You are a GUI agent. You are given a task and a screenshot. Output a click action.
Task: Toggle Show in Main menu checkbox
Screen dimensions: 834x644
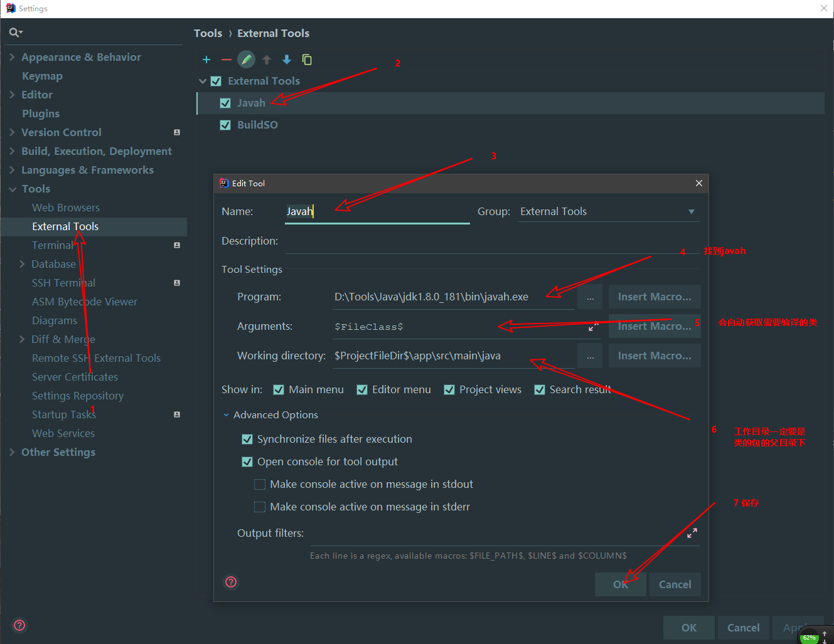coord(279,390)
